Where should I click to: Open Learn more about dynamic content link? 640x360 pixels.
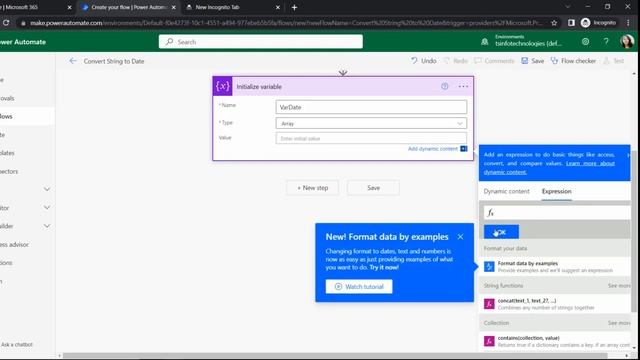coord(549,168)
